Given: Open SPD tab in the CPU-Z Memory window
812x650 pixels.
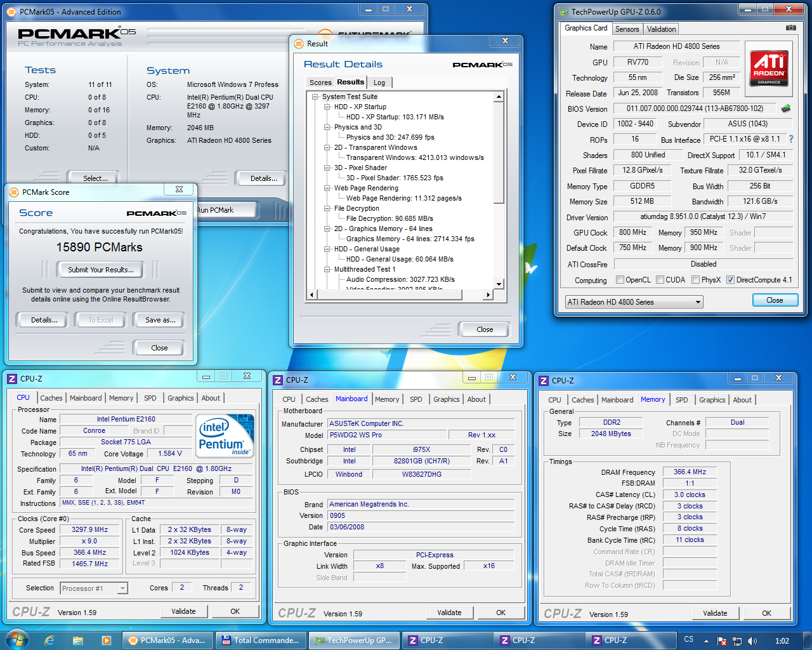Looking at the screenshot, I should [x=682, y=400].
